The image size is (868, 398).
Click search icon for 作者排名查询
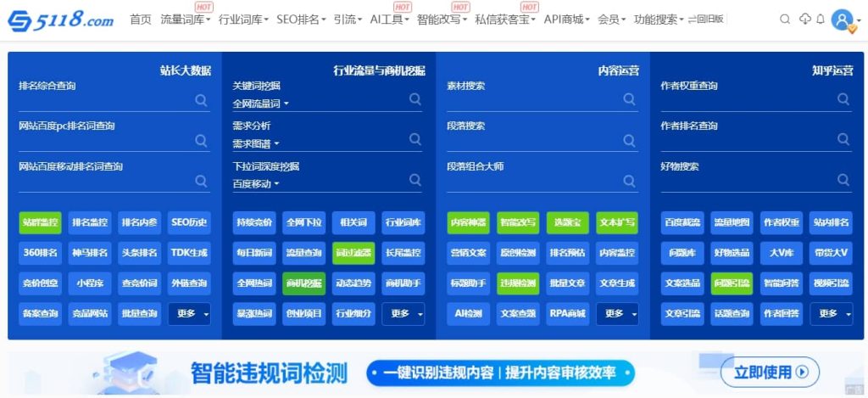tap(843, 139)
